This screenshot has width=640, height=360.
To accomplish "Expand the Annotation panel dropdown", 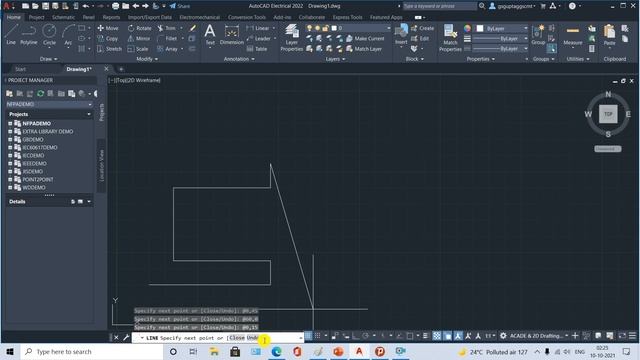I will click(x=239, y=59).
